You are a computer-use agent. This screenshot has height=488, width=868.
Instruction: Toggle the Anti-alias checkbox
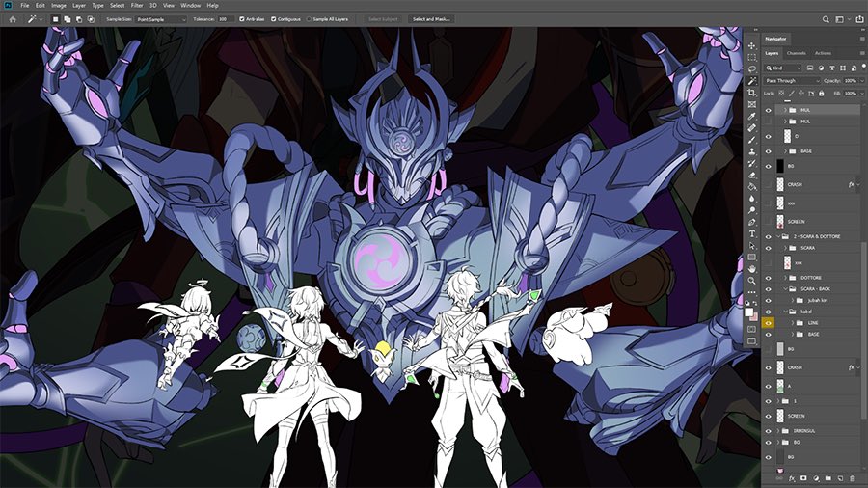241,19
